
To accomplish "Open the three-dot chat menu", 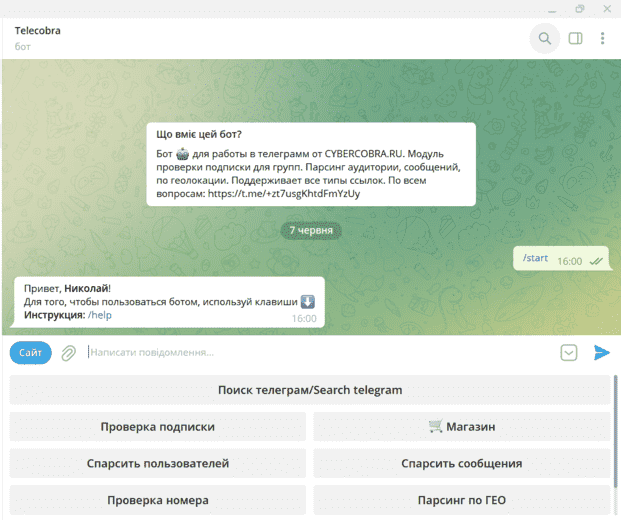I will click(x=602, y=38).
